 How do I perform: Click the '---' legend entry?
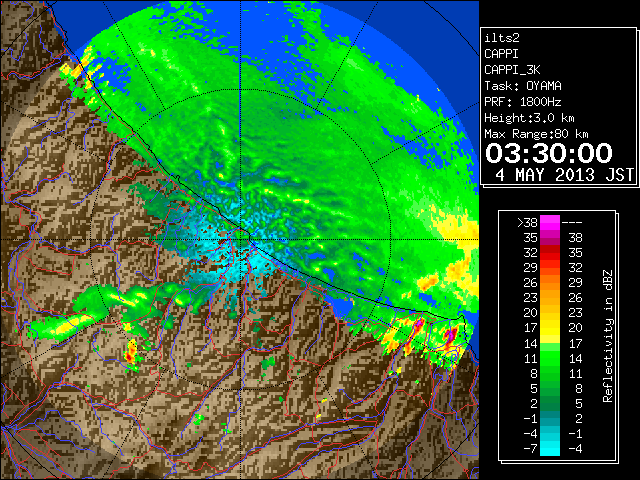click(x=572, y=223)
